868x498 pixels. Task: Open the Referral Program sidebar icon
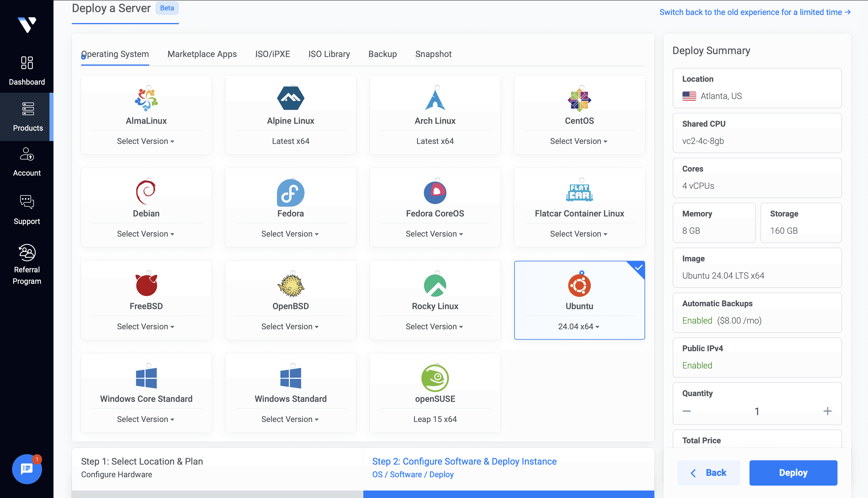pyautogui.click(x=27, y=252)
